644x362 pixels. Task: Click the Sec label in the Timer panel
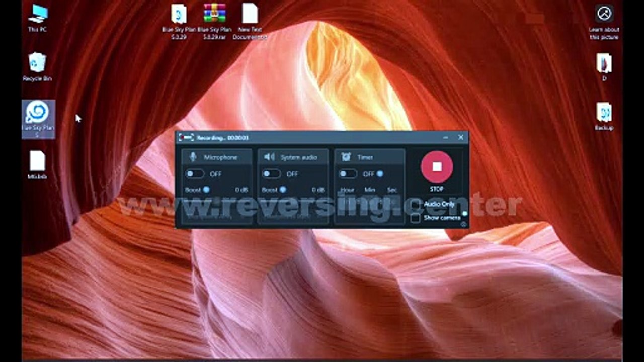[x=392, y=190]
